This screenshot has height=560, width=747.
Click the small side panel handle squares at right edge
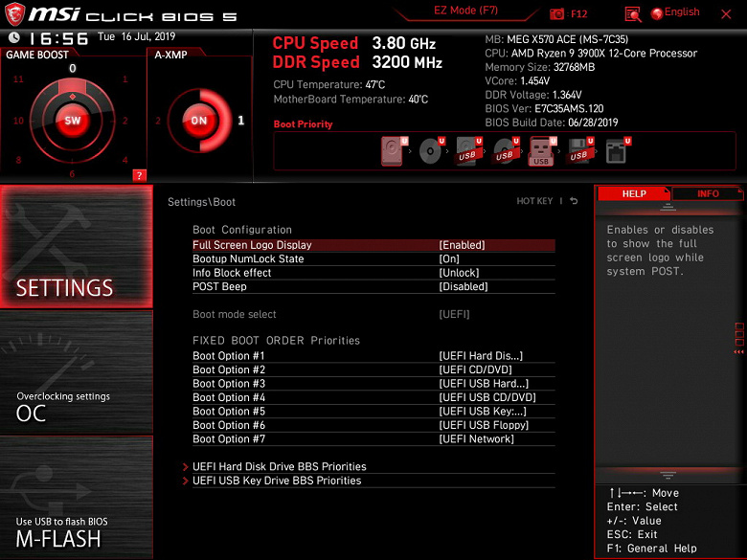(x=739, y=334)
